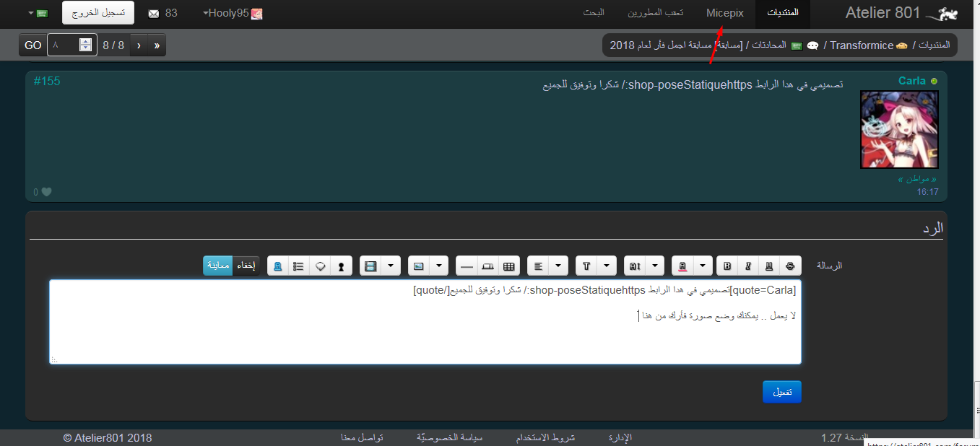Viewport: 980px width, 446px height.
Task: Toggle the hide (إخفاء) preview option
Action: [x=246, y=266]
